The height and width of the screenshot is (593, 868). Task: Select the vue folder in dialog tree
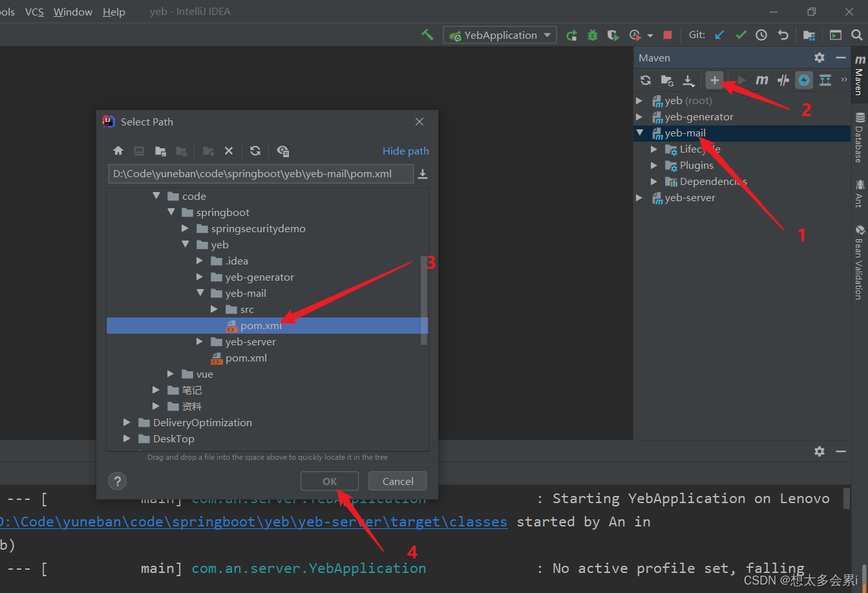click(x=204, y=374)
